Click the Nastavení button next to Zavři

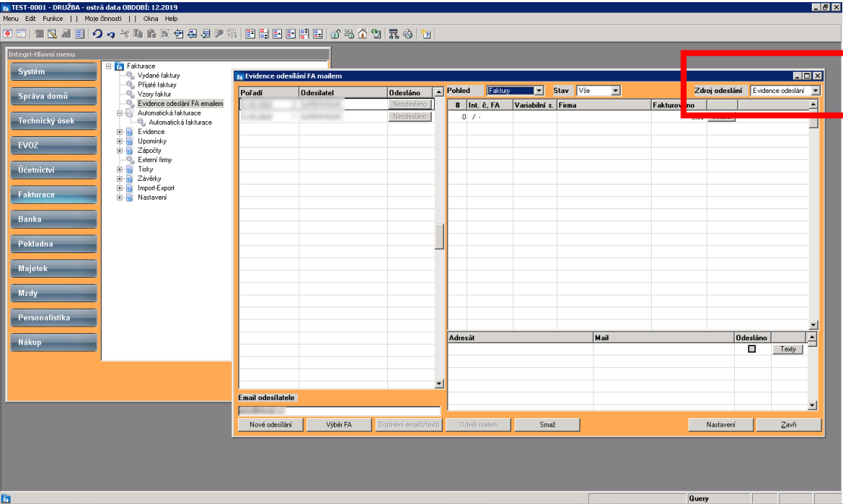coord(721,425)
